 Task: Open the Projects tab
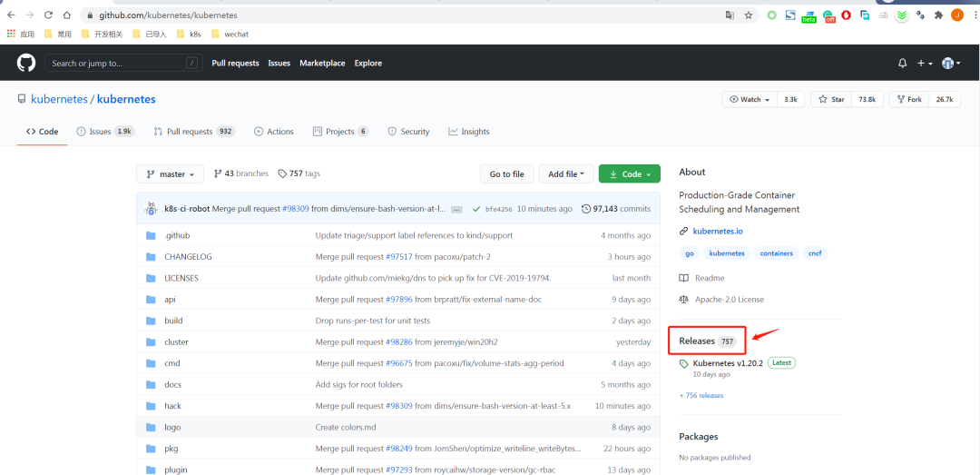pos(340,132)
